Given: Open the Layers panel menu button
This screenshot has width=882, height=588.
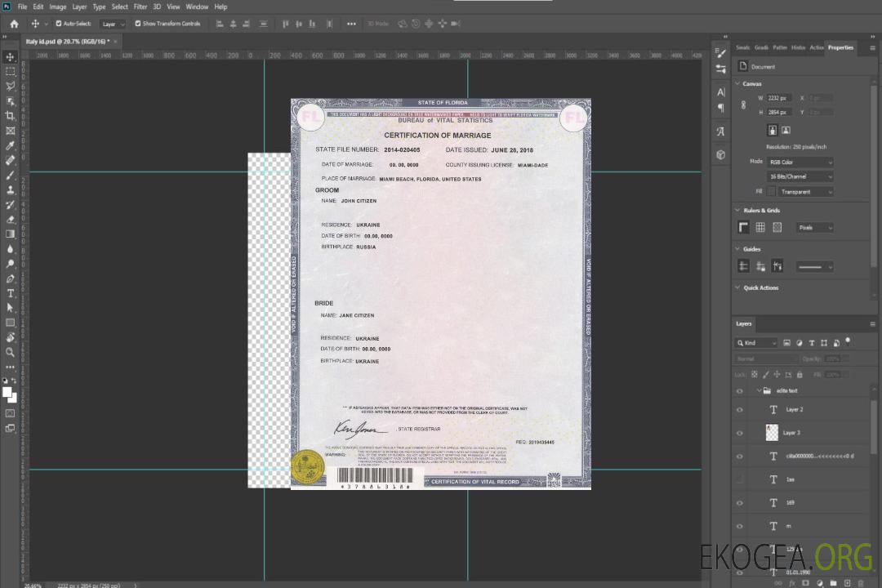Looking at the screenshot, I should point(872,324).
